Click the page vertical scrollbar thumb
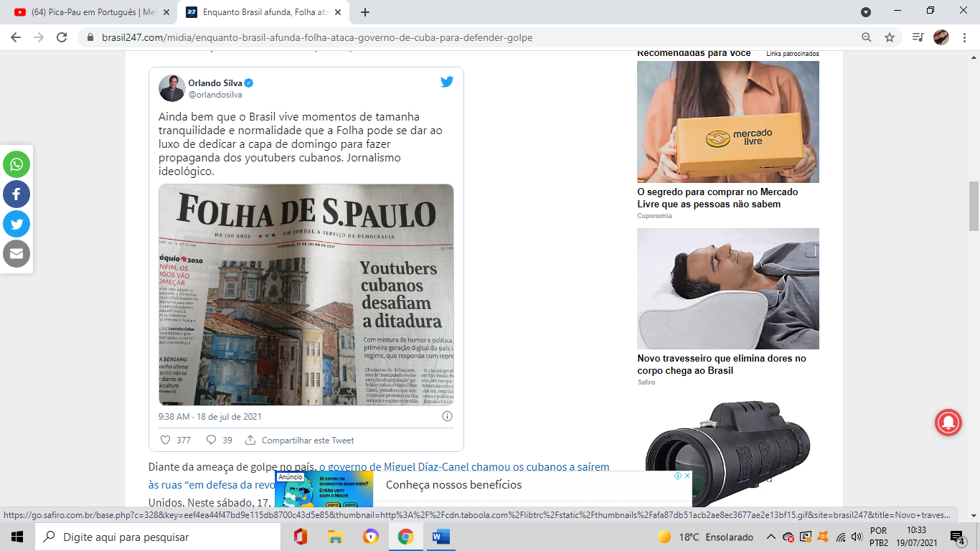The height and width of the screenshot is (551, 980). [974, 207]
